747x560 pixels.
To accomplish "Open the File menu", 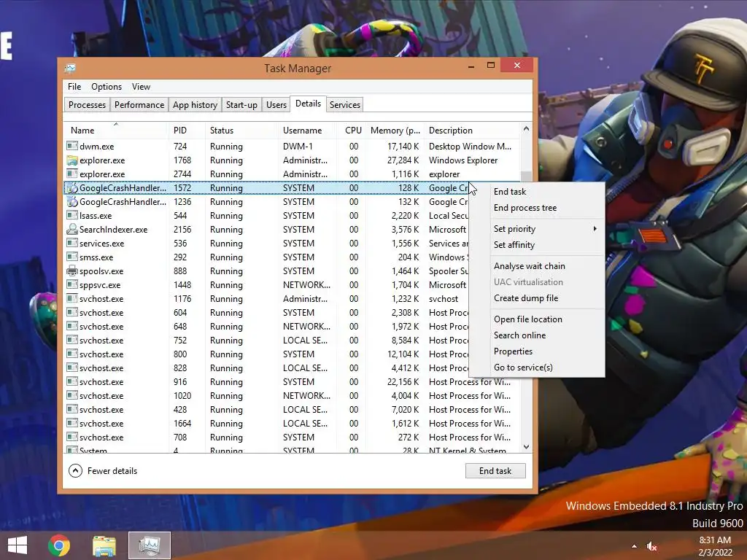I will (x=74, y=87).
